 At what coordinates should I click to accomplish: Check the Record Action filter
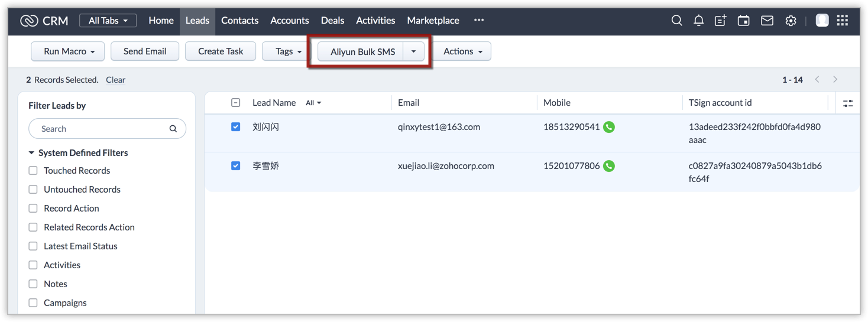pyautogui.click(x=33, y=209)
